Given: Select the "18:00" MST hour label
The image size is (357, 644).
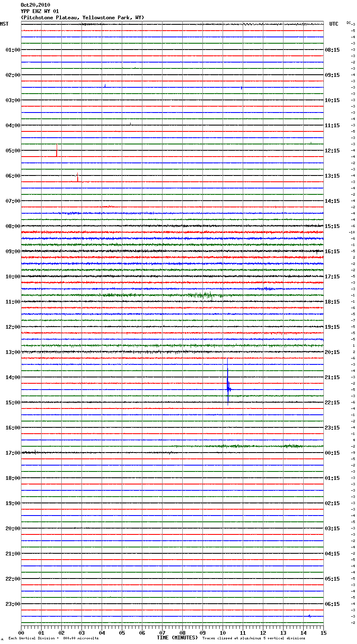Looking at the screenshot, I should click(x=13, y=478).
